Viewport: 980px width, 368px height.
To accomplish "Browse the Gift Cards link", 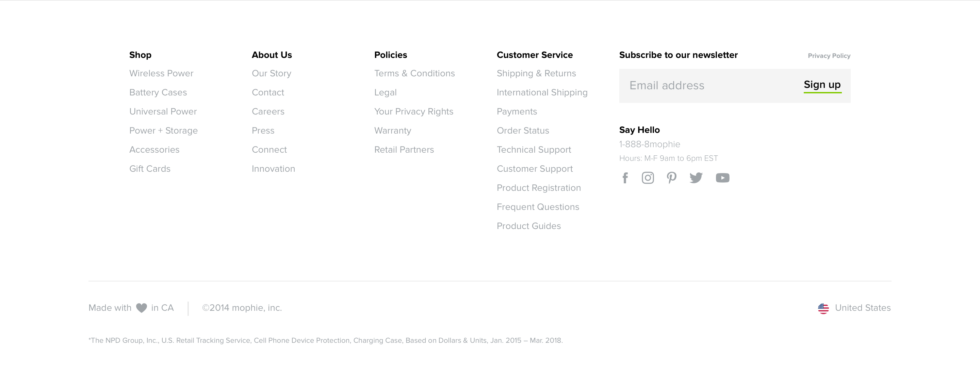I will tap(150, 169).
